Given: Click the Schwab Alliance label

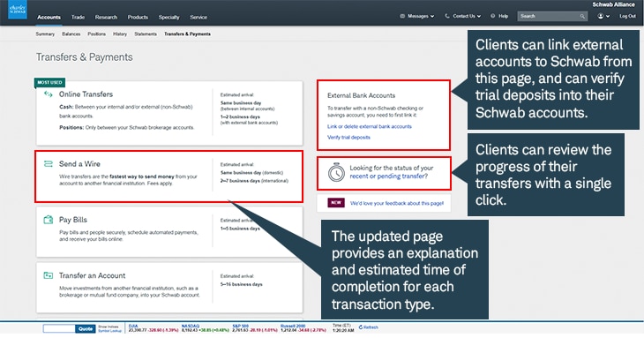Looking at the screenshot, I should tap(613, 4).
